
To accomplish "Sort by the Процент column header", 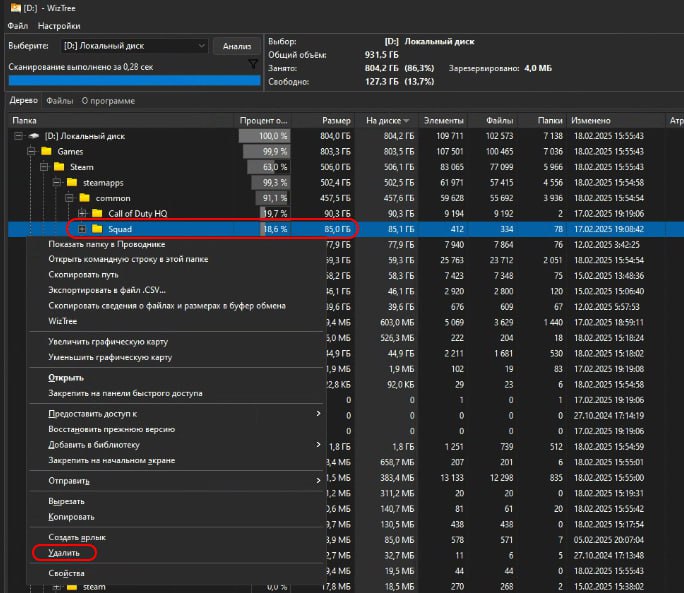I will (263, 120).
